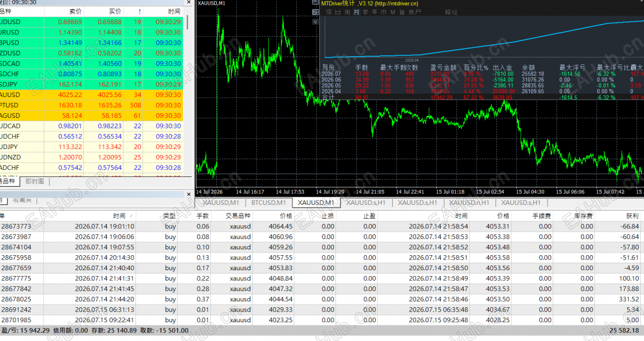
Task: Sort orders by 获利 column header
Action: (632, 216)
